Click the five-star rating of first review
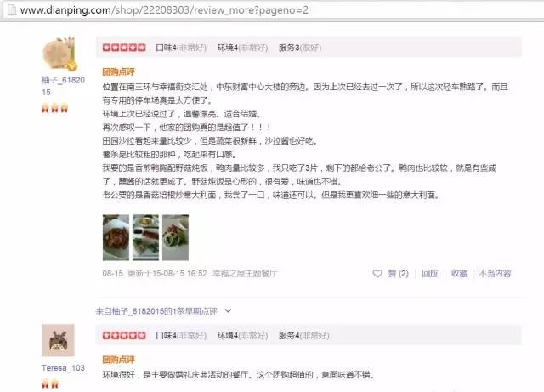 coord(124,48)
